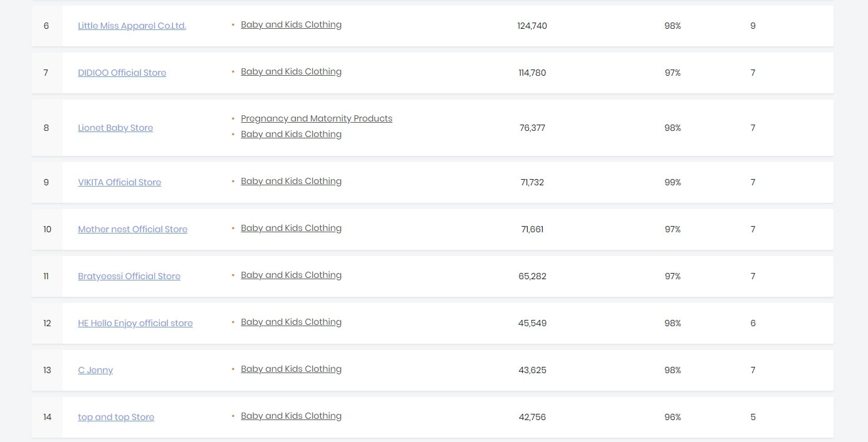868x442 pixels.
Task: Click the 124,740 value in row 6
Action: point(532,26)
